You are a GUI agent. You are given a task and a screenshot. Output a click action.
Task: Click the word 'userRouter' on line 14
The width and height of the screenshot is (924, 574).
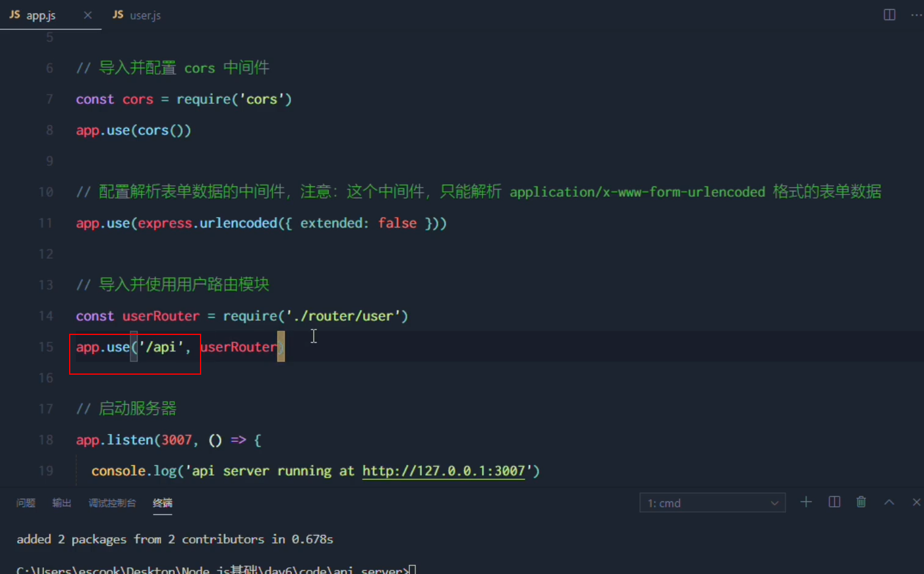(161, 316)
